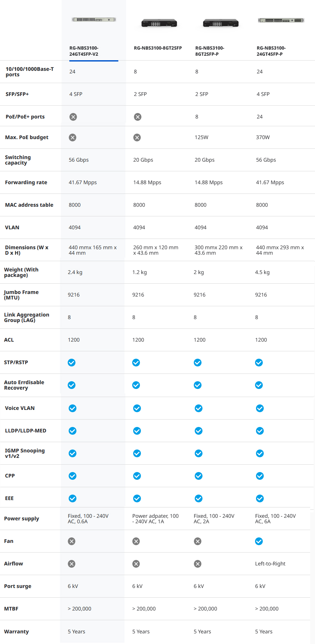
Task: Click the LLDP/LLDP-MED checkmark for 8GT2SFP-P
Action: [x=199, y=431]
